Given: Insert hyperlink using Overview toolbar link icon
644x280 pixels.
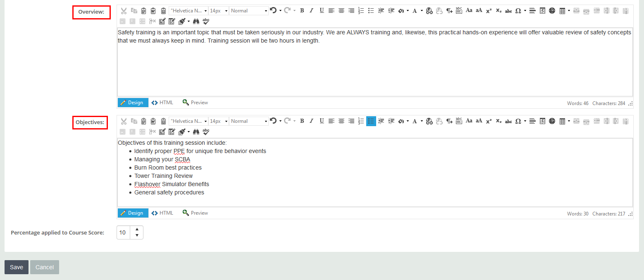Looking at the screenshot, I should pos(429,11).
